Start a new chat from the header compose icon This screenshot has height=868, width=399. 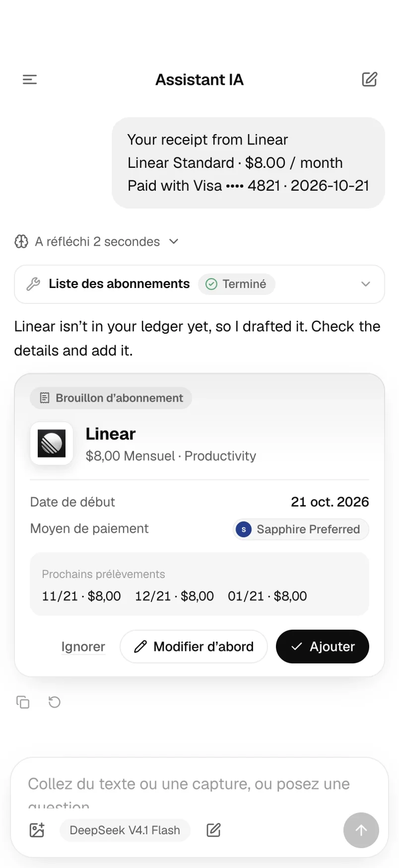369,79
